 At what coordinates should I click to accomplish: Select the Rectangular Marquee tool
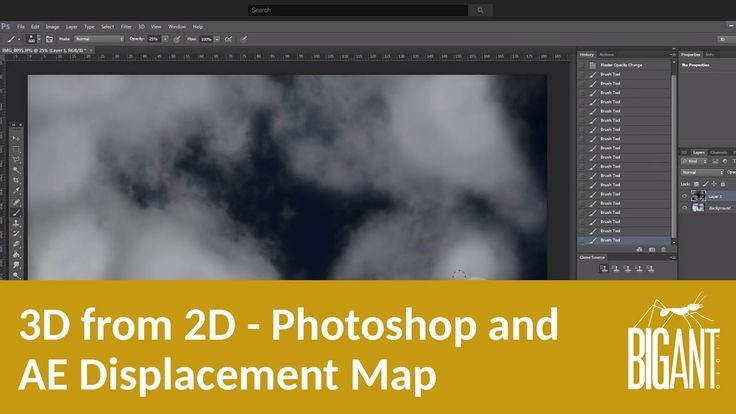pyautogui.click(x=16, y=149)
